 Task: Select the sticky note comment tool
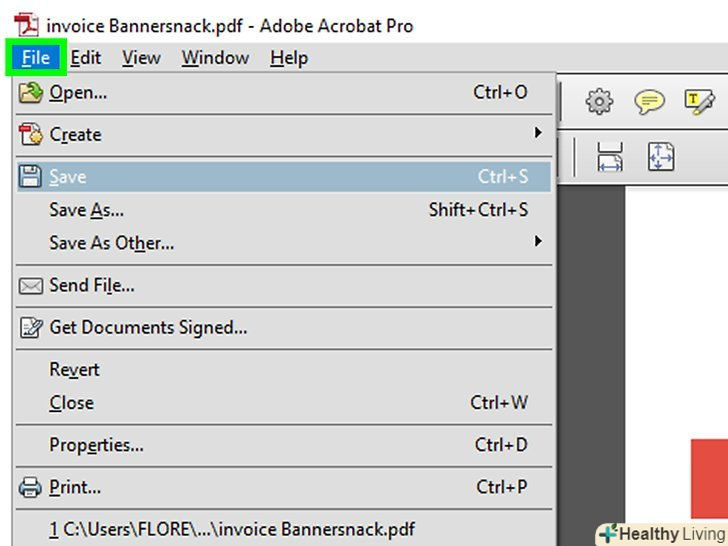tap(650, 101)
